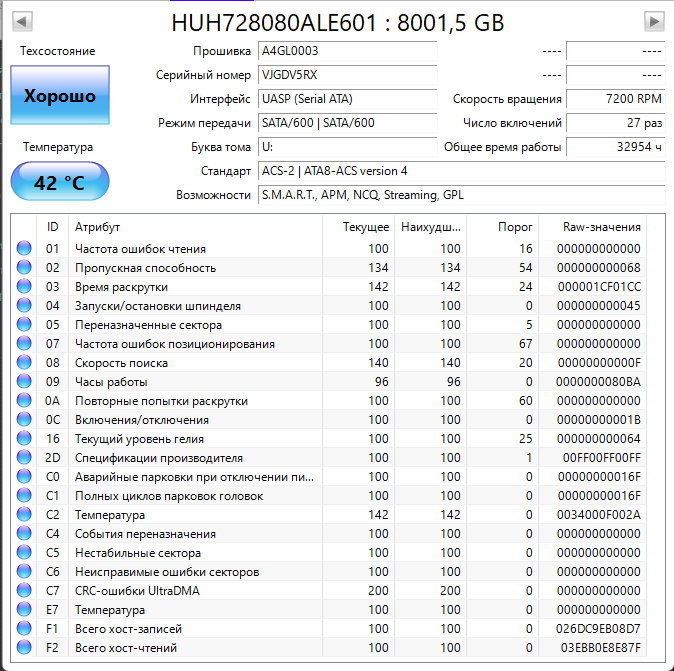The width and height of the screenshot is (674, 671).
Task: Click the Интерфейс field UASP (Serial ATA)
Action: (347, 99)
